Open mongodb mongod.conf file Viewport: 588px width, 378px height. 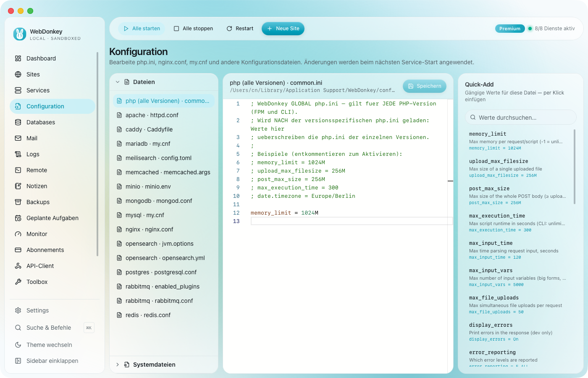(164, 201)
